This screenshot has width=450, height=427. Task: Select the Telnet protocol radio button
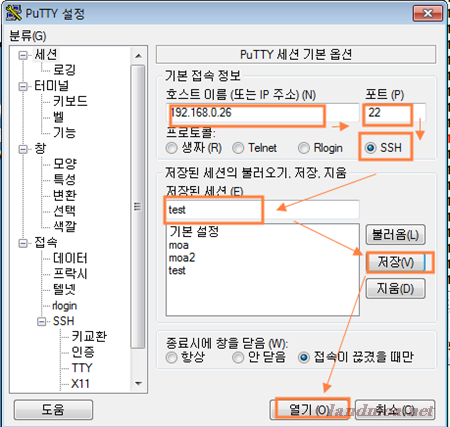(238, 148)
